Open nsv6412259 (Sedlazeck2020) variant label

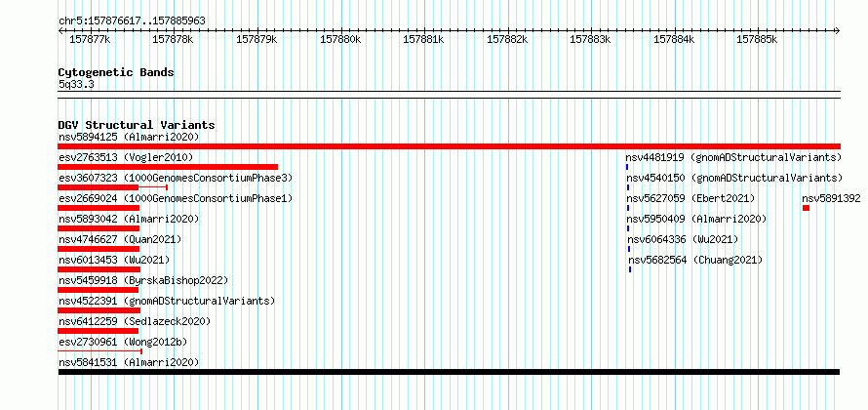(x=135, y=321)
